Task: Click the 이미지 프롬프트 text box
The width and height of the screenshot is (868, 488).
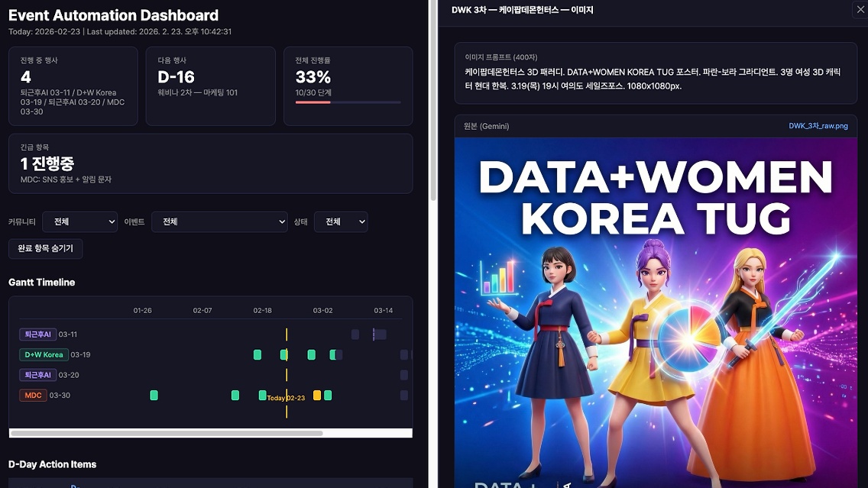Action: [x=656, y=73]
